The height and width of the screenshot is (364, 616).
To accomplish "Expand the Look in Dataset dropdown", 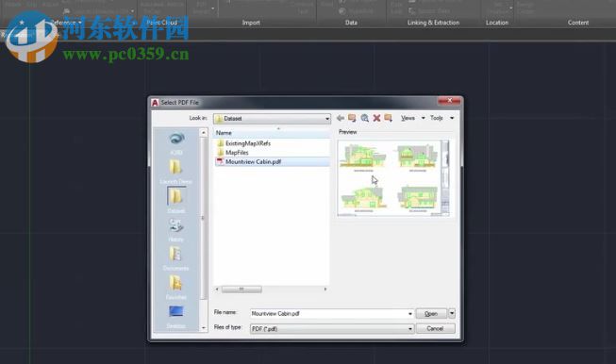I will pos(326,119).
